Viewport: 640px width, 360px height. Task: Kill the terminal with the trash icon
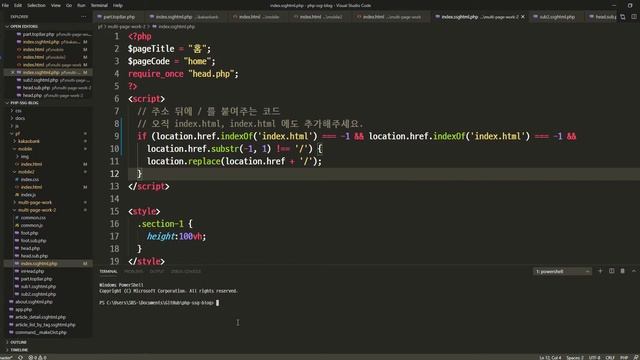coord(622,271)
